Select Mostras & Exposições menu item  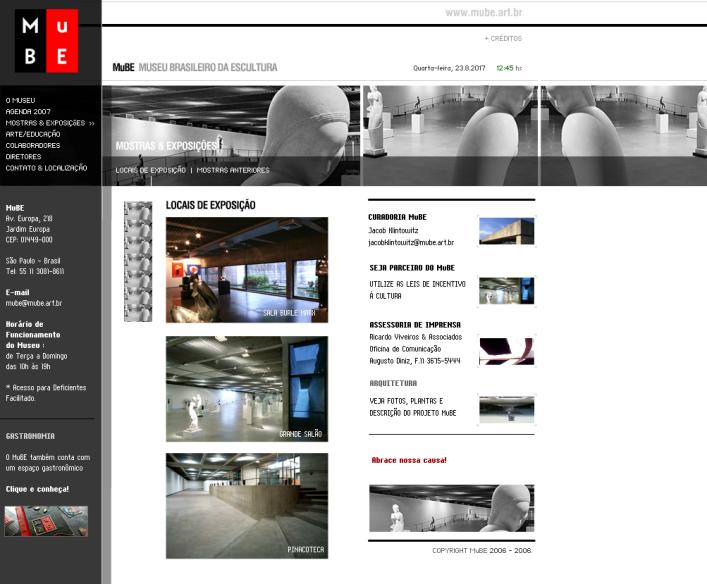[50, 123]
